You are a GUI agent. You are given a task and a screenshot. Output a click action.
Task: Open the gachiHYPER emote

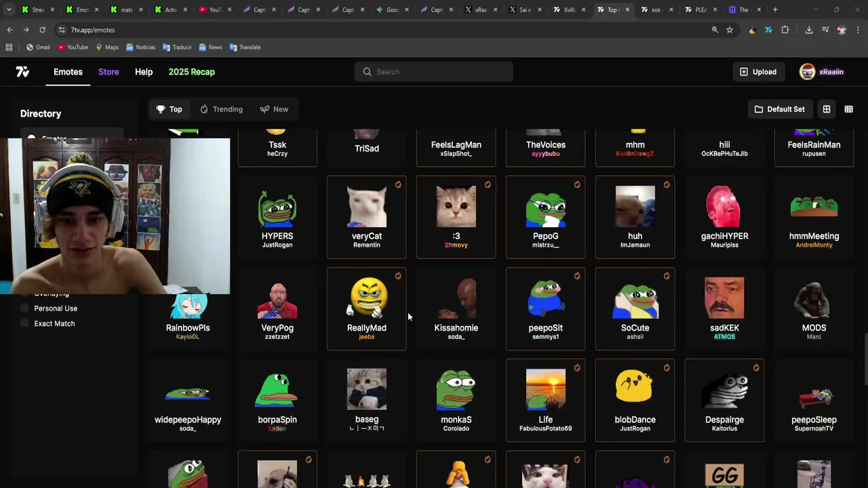coord(725,217)
